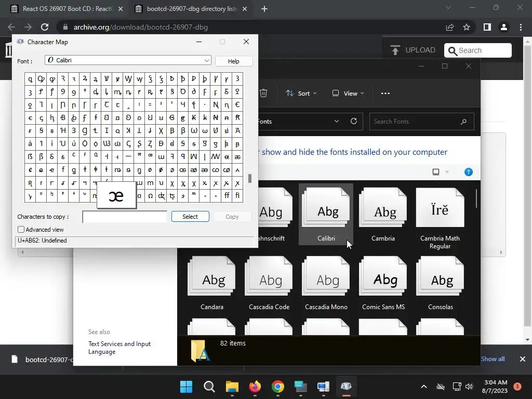The image size is (532, 399).
Task: Select the Cambria font thumbnail
Action: 383,215
